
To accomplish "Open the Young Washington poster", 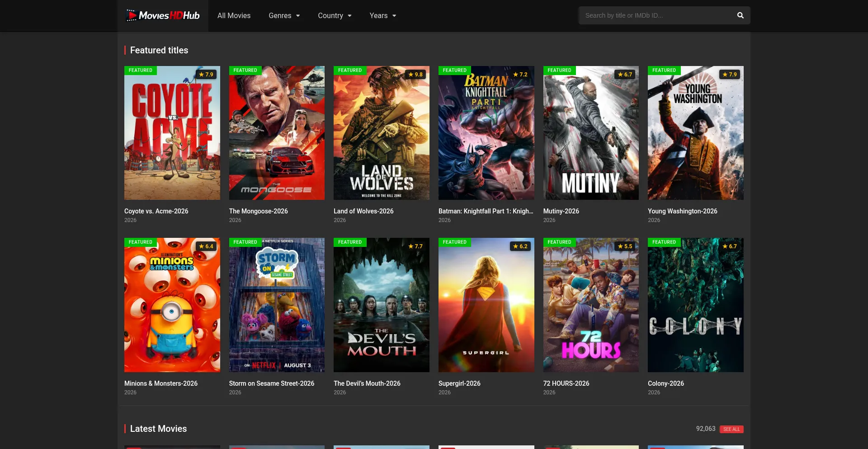I will coord(696,133).
